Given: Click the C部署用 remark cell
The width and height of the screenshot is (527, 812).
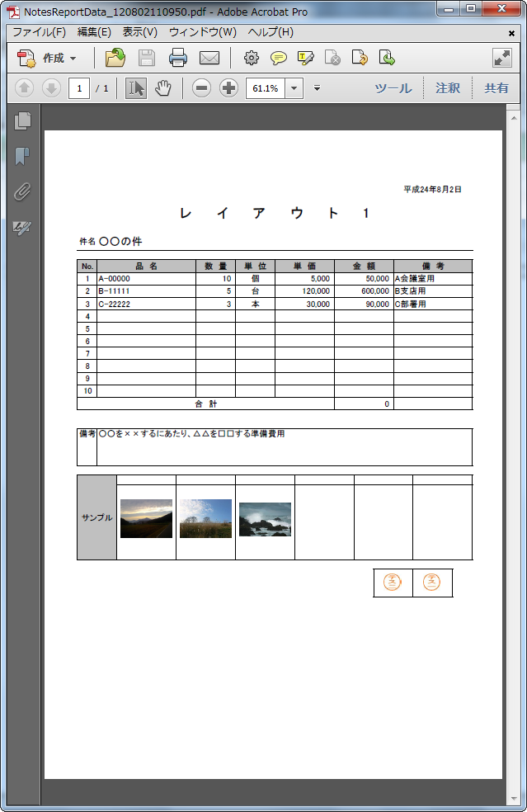Looking at the screenshot, I should (433, 304).
